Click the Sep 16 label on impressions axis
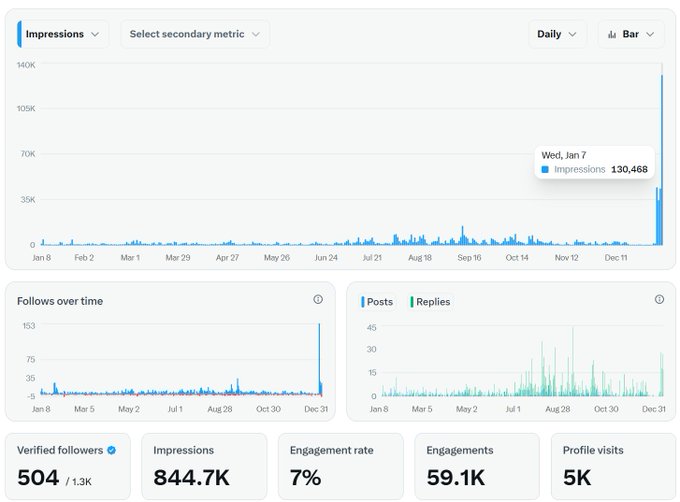680x502 pixels. click(469, 258)
